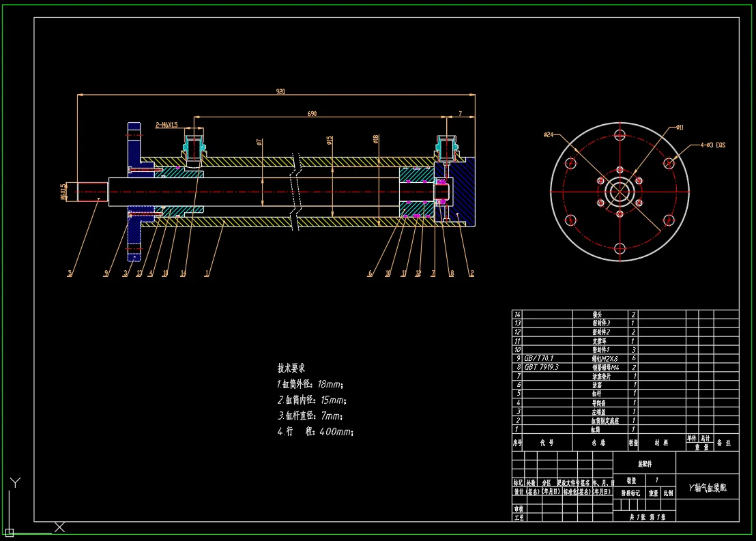Select balloon number 8 below the piston
756x541 pixels.
452,274
